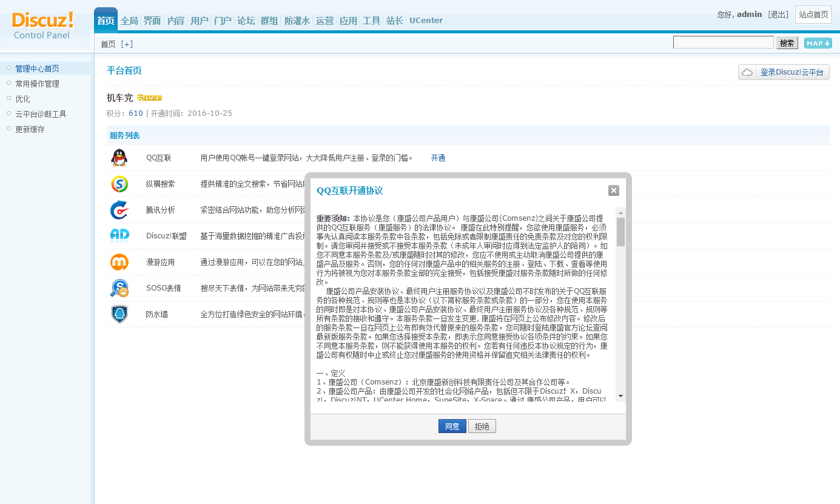The height and width of the screenshot is (504, 840).
Task: Click the admin username in the header
Action: [x=749, y=14]
